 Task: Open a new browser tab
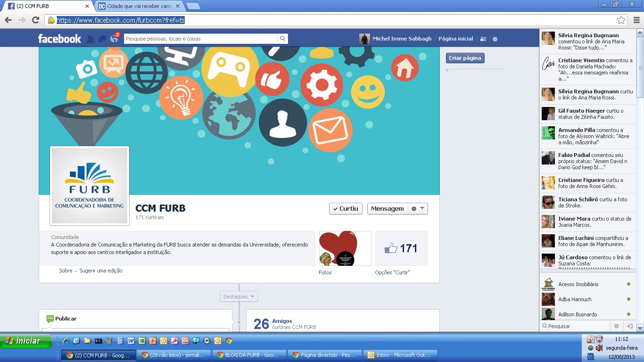click(x=193, y=6)
